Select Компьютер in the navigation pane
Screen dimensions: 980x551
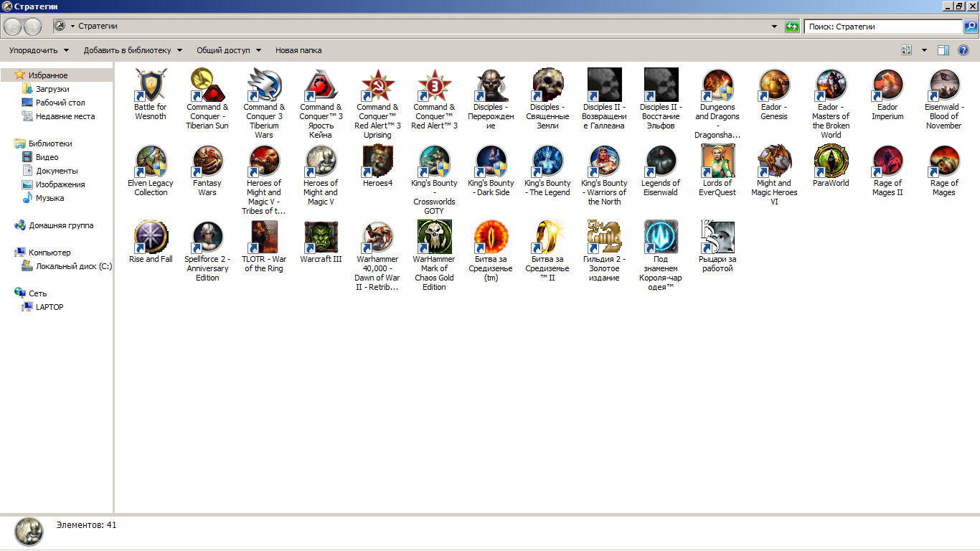tap(50, 253)
